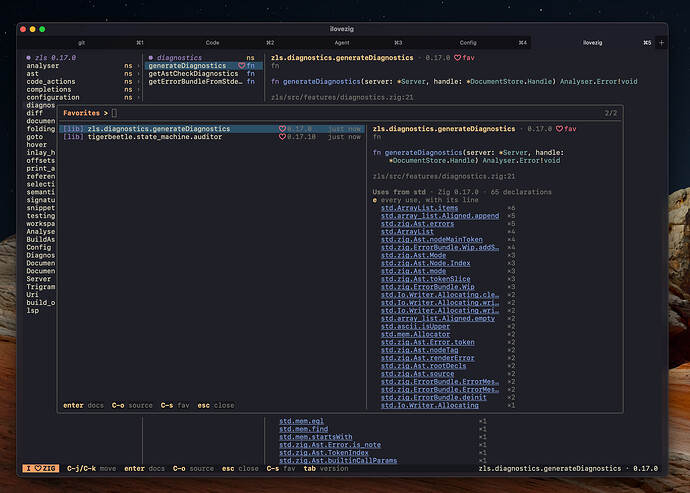This screenshot has height=493, width=690.
Task: Click heart icon on zls favorite row
Action: point(283,129)
